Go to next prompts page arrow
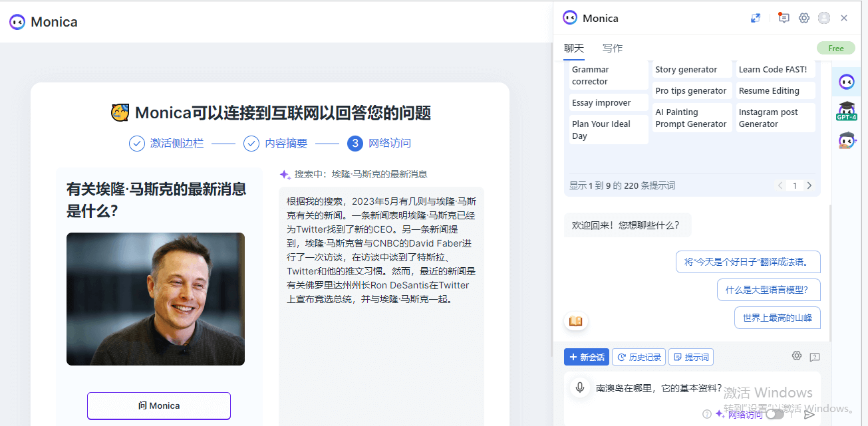 809,185
